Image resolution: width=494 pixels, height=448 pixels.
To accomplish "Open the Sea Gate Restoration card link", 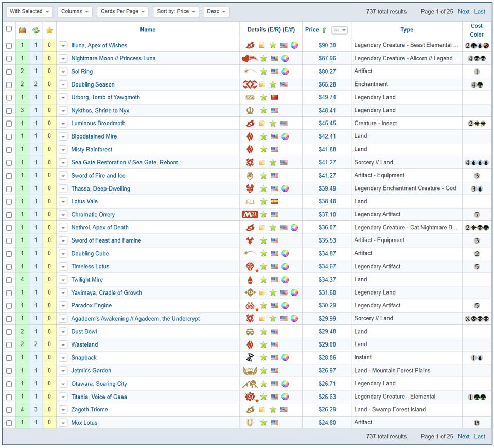I will [x=125, y=162].
